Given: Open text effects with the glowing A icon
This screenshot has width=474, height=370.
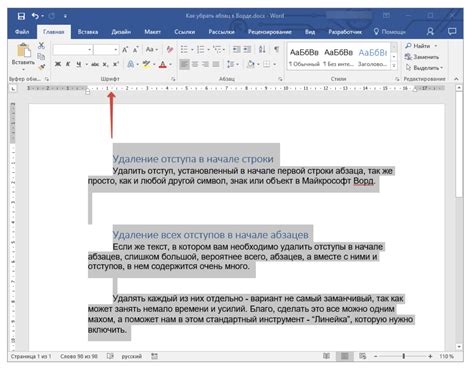Looking at the screenshot, I should coord(131,64).
